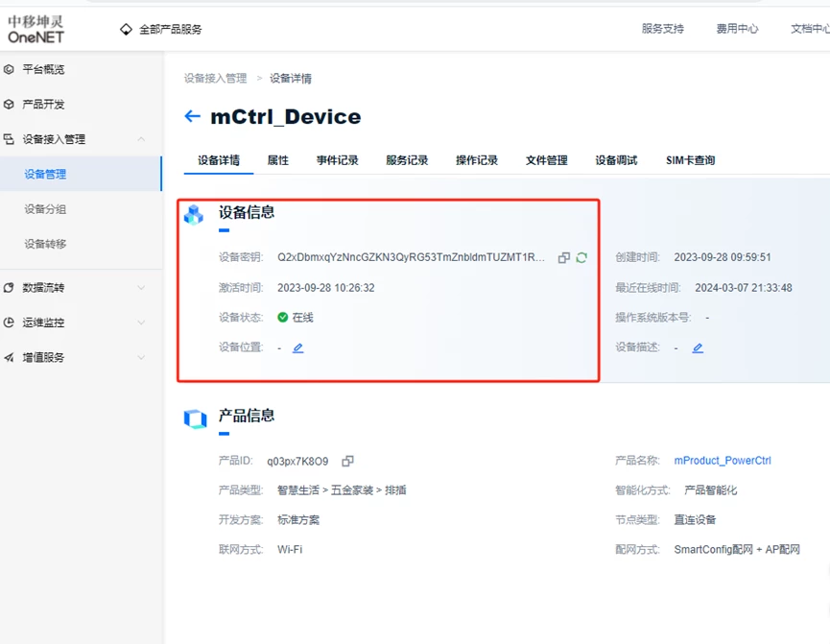Open the 服务记录 tab

coord(407,160)
